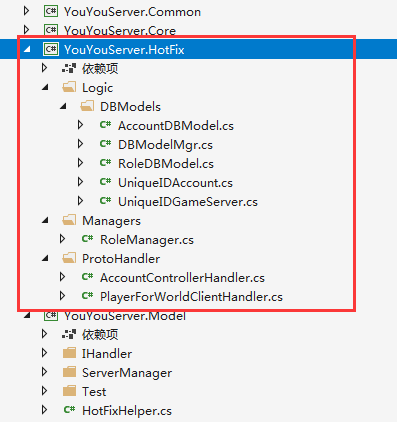Open AccountDBModel.cs file name
397x422 pixels.
pos(176,126)
